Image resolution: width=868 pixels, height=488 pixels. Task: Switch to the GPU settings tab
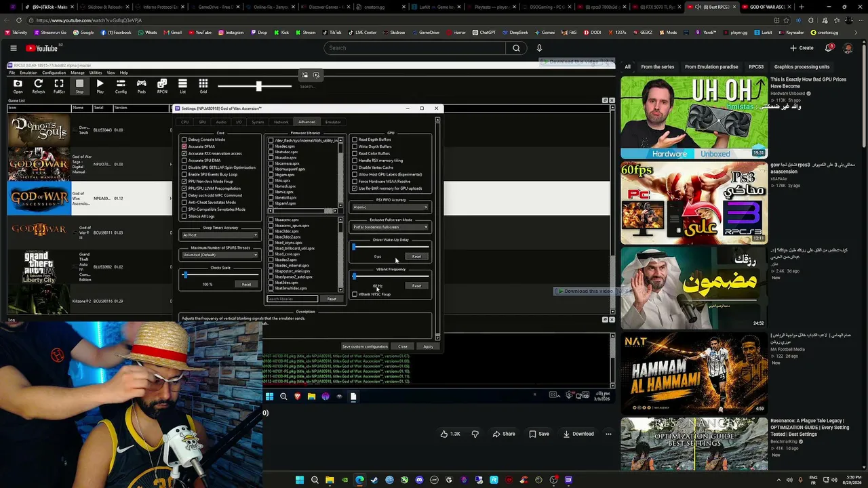point(202,122)
